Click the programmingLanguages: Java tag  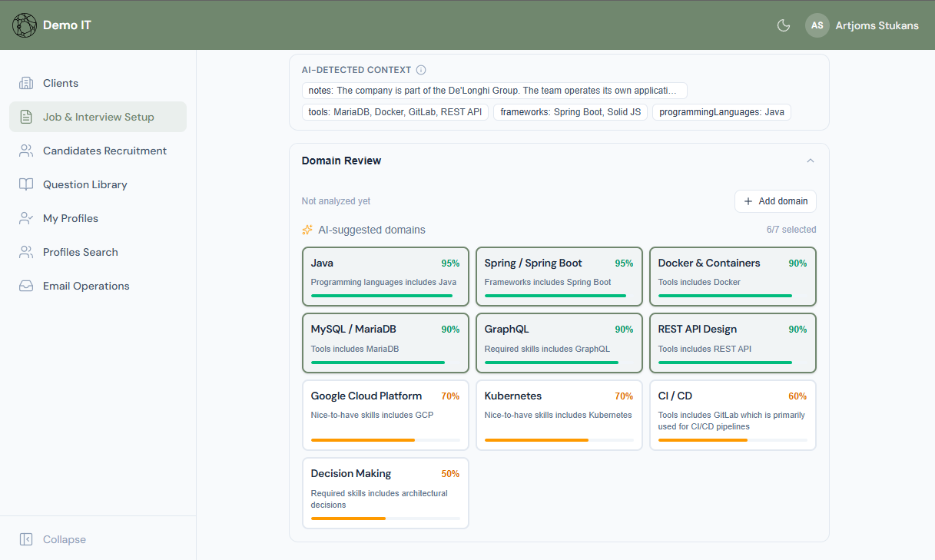pos(721,112)
